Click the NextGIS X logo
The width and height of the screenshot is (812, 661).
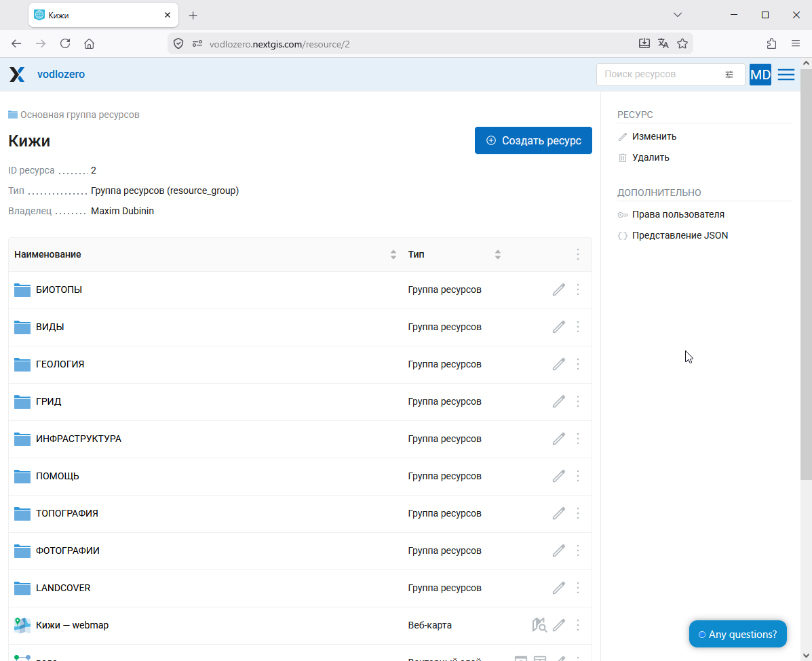[x=17, y=75]
